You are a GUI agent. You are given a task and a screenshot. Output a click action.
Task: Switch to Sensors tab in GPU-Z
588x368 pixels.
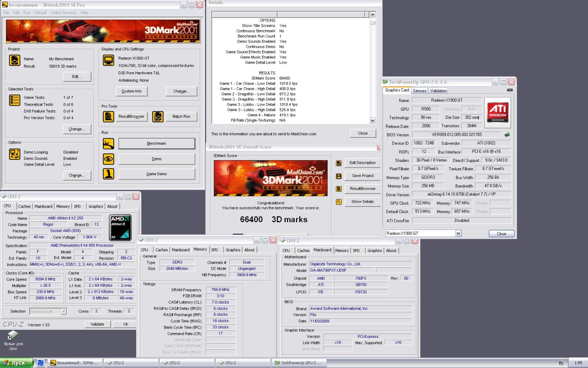[x=419, y=91]
